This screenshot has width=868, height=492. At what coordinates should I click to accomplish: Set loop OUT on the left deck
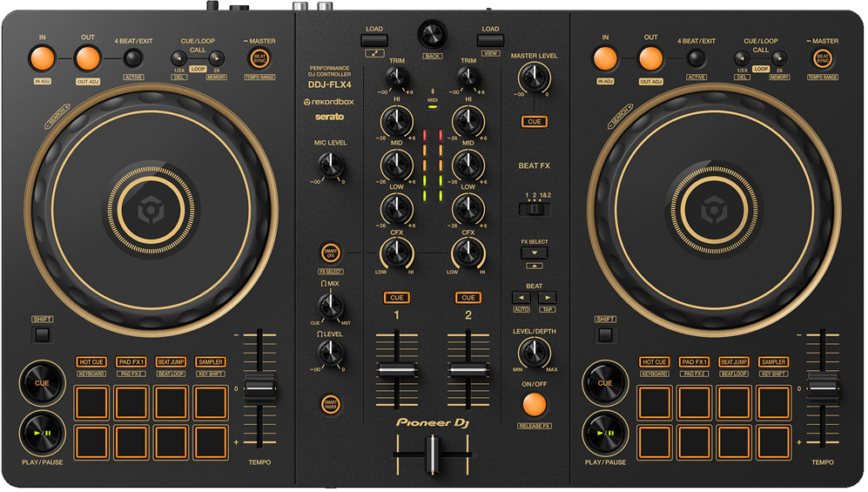click(87, 58)
